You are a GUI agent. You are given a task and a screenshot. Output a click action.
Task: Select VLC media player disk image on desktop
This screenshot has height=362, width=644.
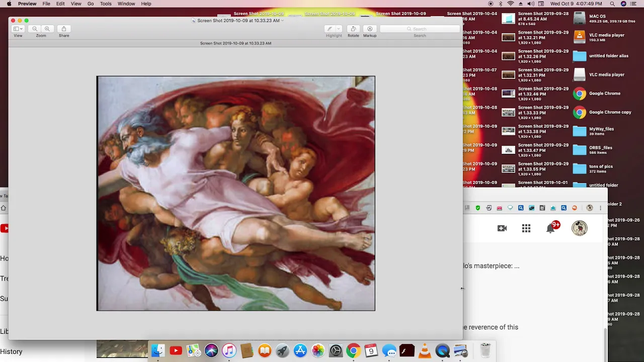[x=580, y=37]
